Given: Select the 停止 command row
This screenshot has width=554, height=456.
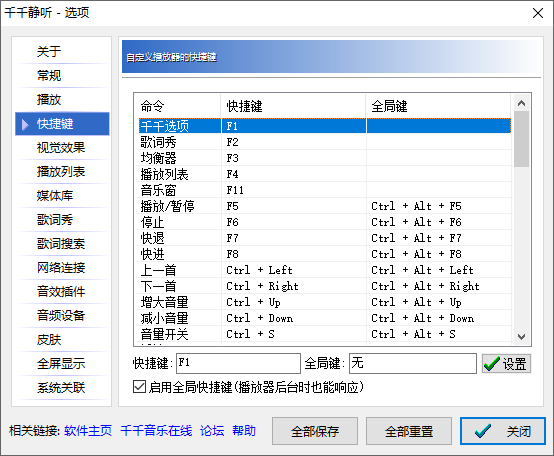Looking at the screenshot, I should [325, 222].
